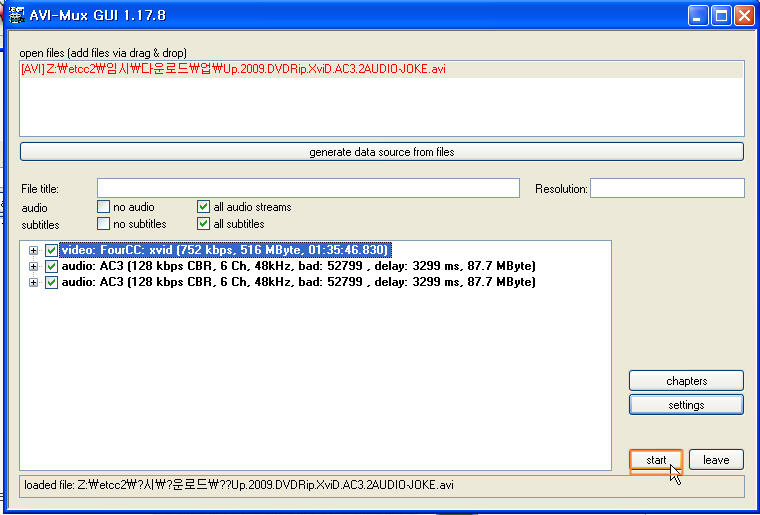
Task: Select the first AC3 128 kbps audio row
Action: (298, 266)
